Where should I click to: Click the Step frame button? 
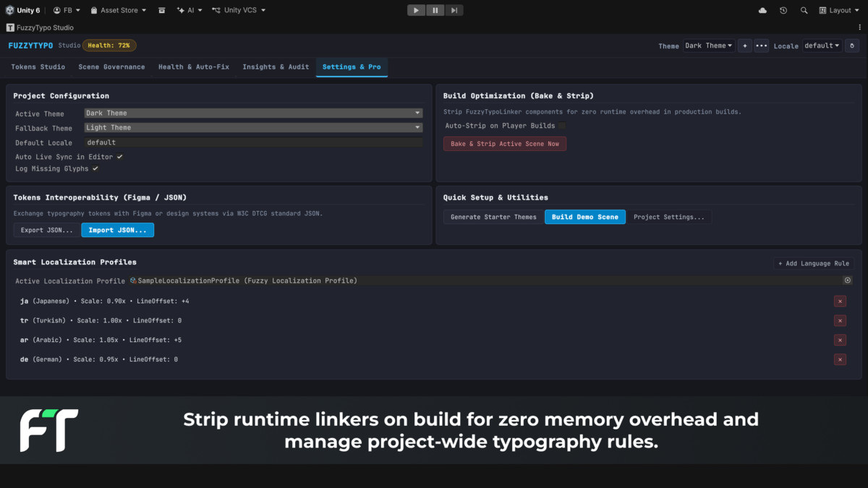(x=454, y=10)
